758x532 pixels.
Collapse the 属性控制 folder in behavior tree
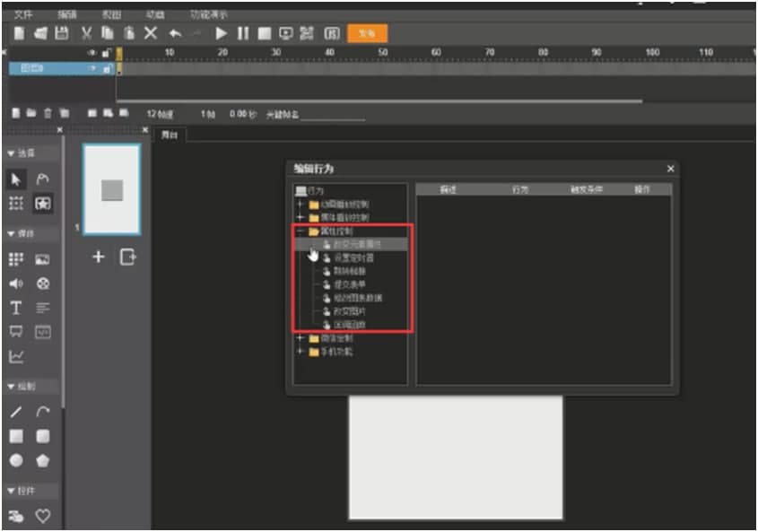point(301,231)
